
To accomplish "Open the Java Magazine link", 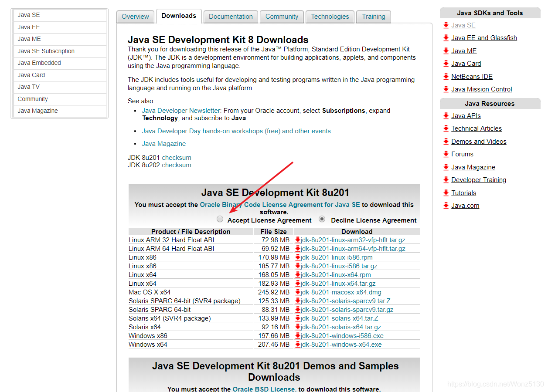I will 164,143.
